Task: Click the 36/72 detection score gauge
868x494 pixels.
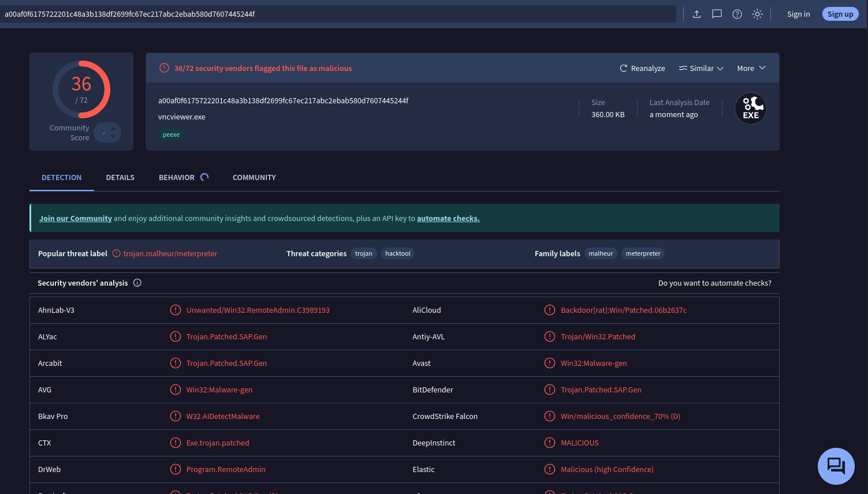Action: (81, 89)
